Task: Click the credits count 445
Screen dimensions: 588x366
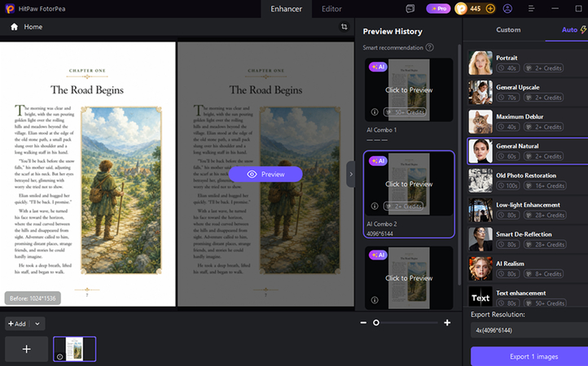Action: click(475, 8)
